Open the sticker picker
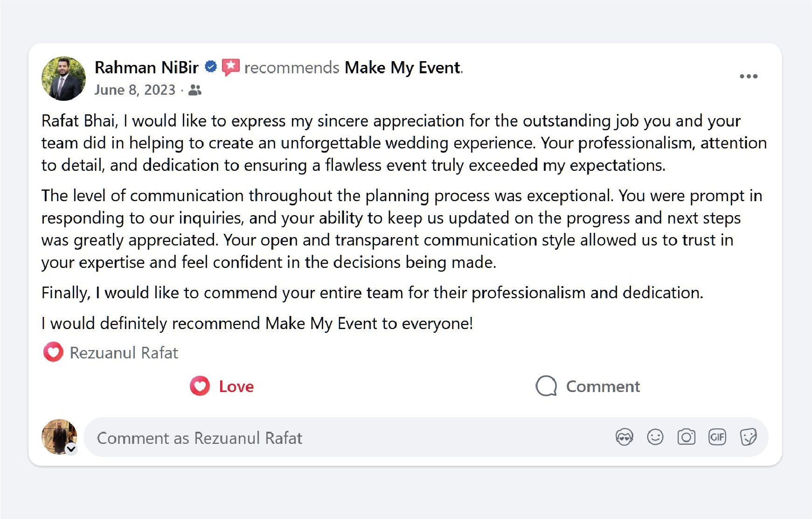The height and width of the screenshot is (519, 812). (748, 437)
